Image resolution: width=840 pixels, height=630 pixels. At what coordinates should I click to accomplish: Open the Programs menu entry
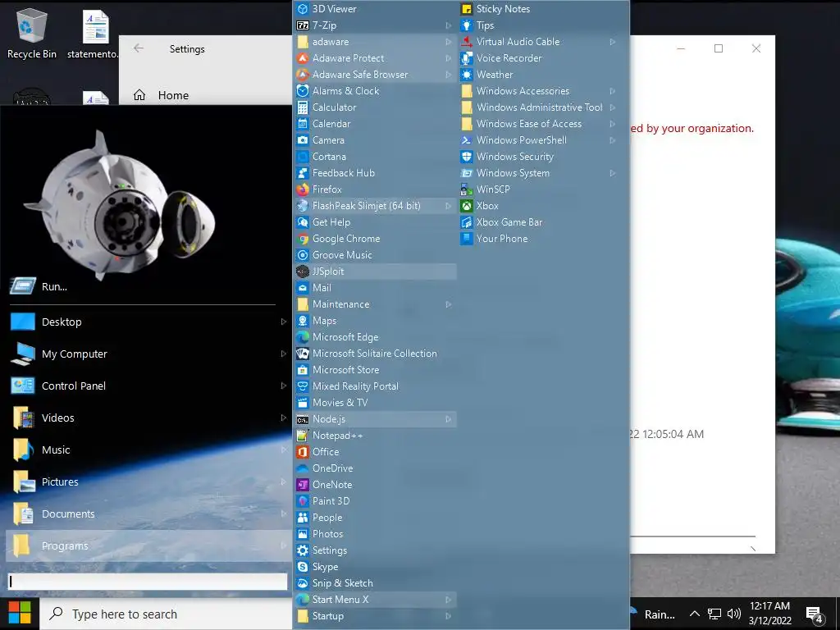tap(149, 546)
